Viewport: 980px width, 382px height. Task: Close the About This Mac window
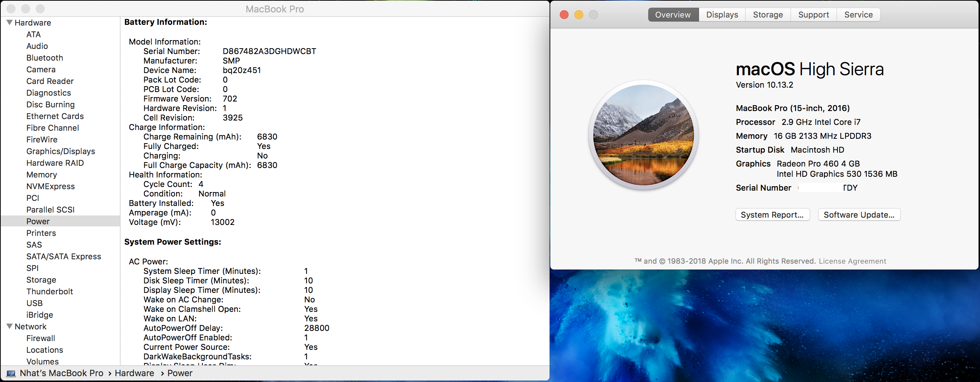coord(564,15)
